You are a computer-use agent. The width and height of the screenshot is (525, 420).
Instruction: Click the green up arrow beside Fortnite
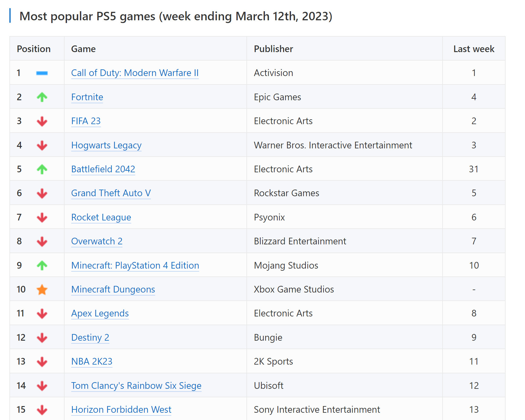42,97
